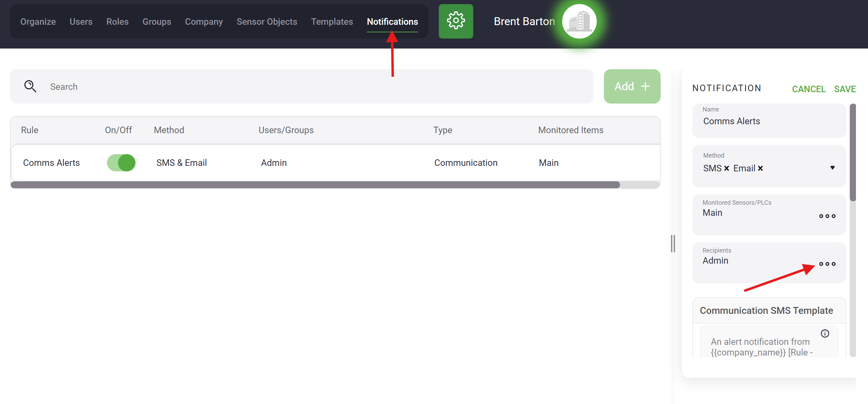This screenshot has height=404, width=868.
Task: Click the table's horizontal scrollbar
Action: [315, 185]
